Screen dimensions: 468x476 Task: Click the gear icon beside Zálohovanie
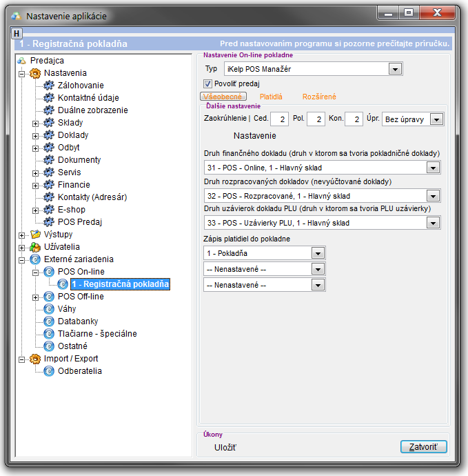(48, 86)
